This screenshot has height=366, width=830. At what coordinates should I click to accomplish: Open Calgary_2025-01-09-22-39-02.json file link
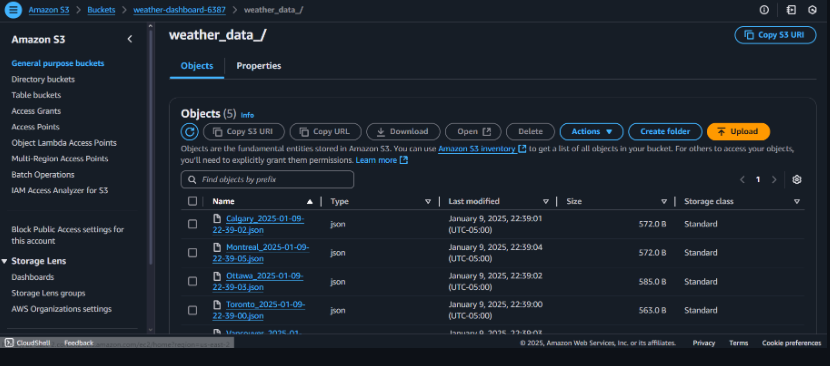(x=258, y=224)
